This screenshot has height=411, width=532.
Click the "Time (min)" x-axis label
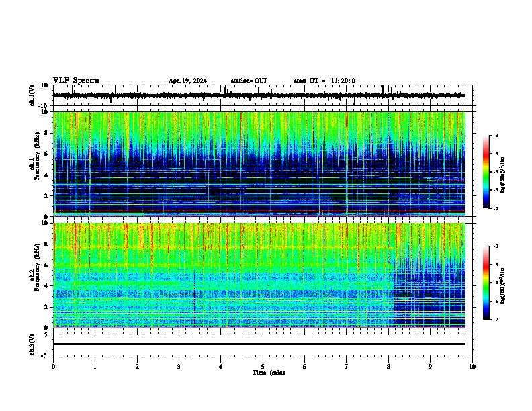click(x=269, y=373)
